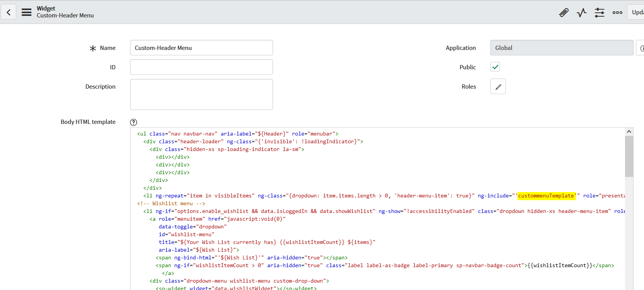
Task: Open personalize form sliders icon
Action: (x=599, y=12)
